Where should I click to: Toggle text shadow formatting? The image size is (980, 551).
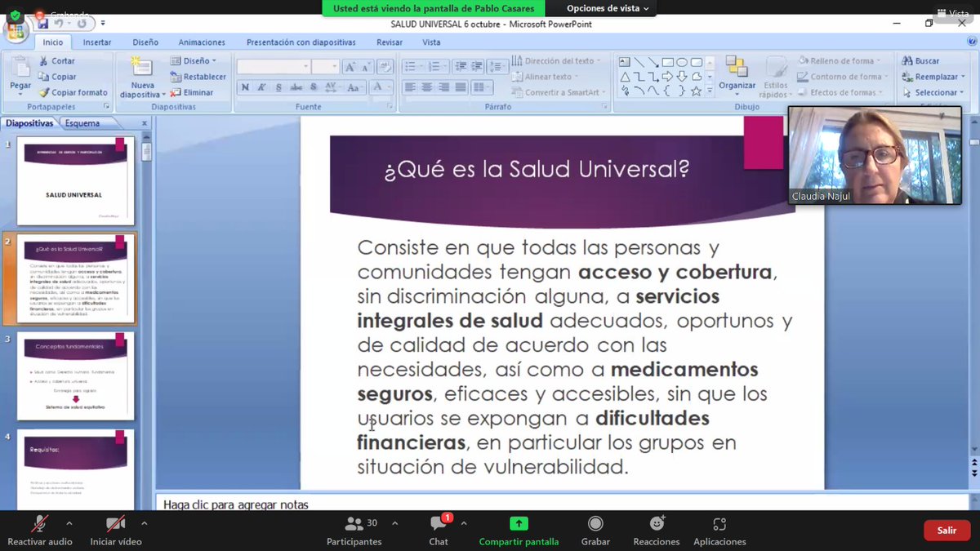point(314,87)
